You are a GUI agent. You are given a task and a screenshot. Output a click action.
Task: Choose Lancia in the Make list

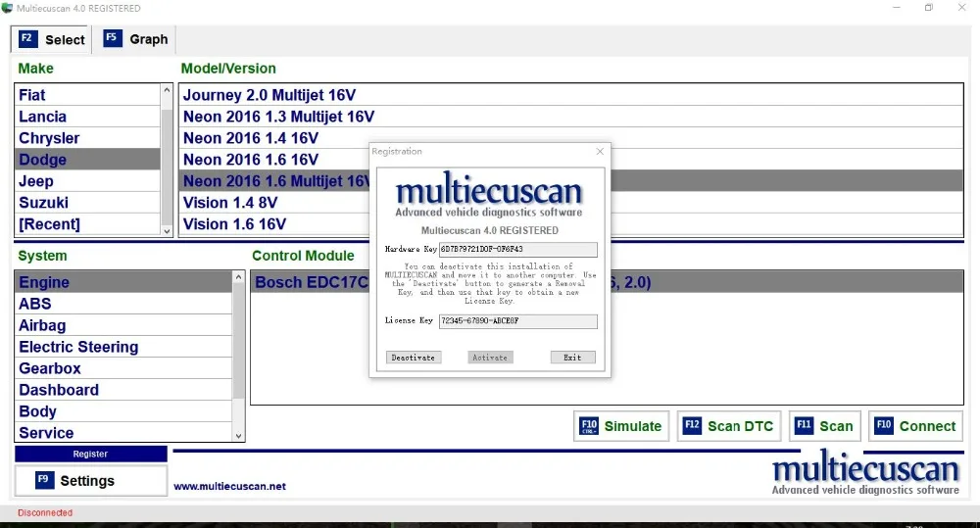tap(87, 117)
